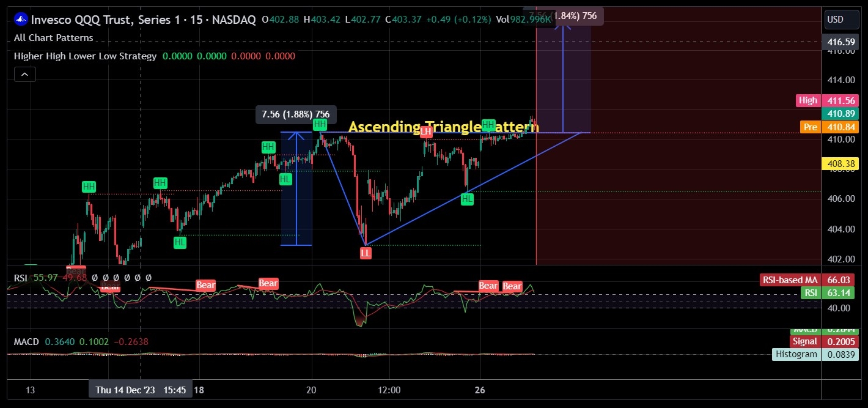868x408 pixels.
Task: Select the MACD indicator legend label
Action: pos(26,341)
